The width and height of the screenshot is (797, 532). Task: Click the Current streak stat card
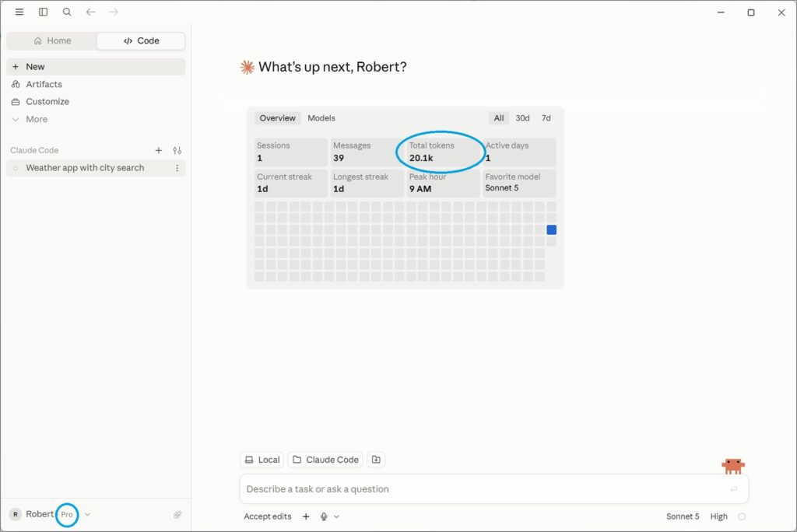click(x=291, y=183)
